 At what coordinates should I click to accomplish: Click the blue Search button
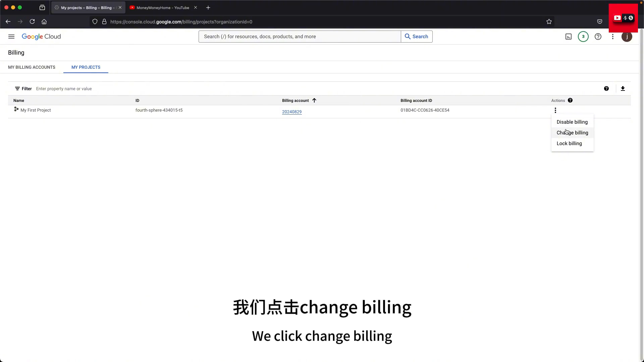tap(417, 37)
